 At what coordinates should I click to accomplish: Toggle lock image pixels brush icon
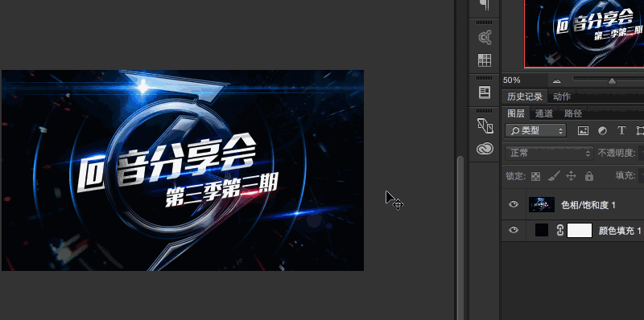tap(554, 176)
